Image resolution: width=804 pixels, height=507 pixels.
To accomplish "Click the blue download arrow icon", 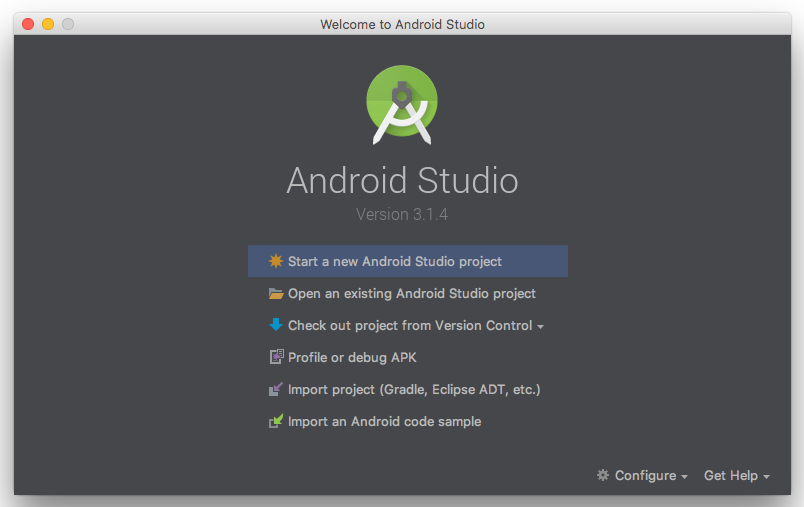I will point(276,325).
